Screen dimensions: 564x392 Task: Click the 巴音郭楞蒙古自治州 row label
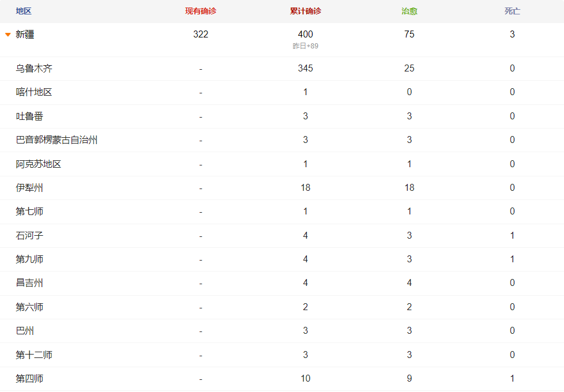click(x=57, y=140)
